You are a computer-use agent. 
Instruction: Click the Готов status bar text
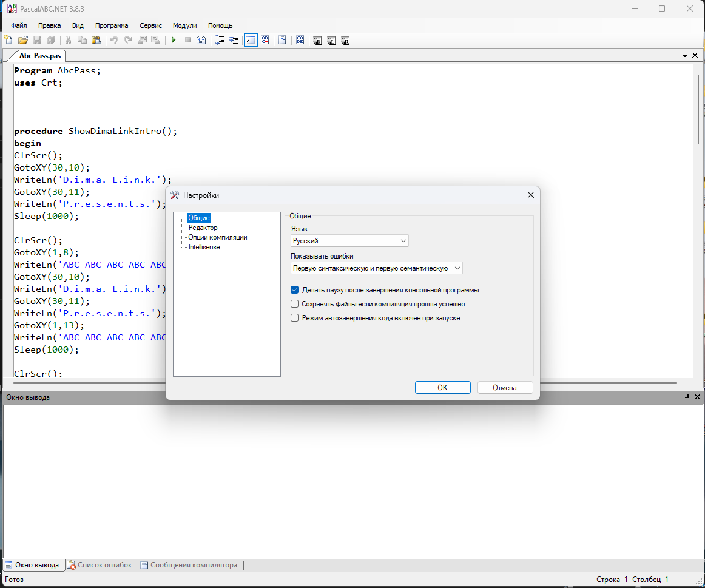15,580
